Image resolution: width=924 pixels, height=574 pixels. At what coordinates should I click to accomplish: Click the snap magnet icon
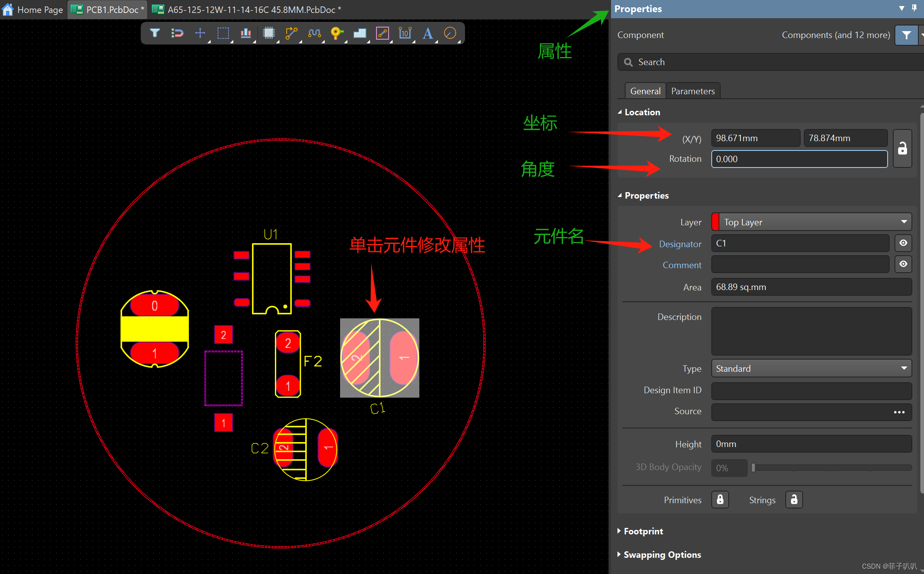(177, 33)
